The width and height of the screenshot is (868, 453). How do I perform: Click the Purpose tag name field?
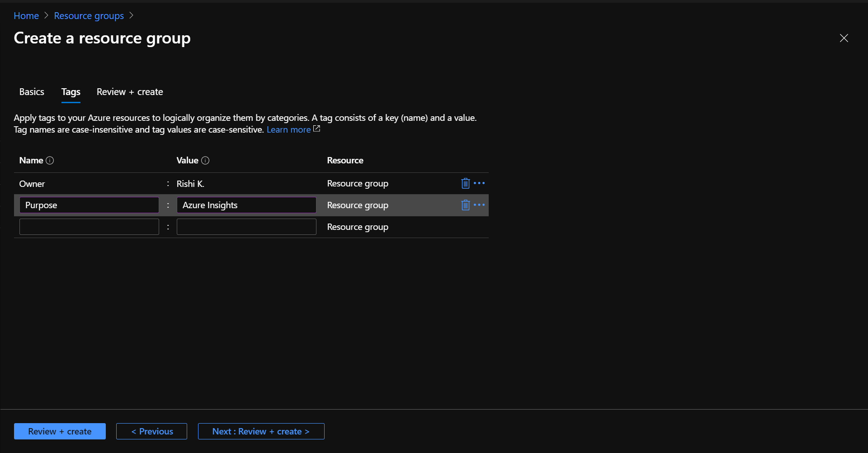[89, 205]
